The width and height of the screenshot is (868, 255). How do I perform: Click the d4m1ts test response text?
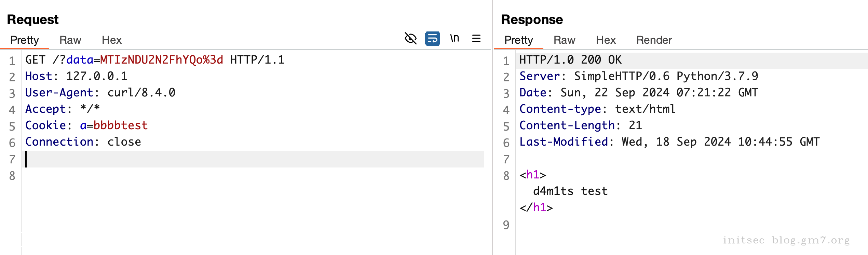point(570,191)
